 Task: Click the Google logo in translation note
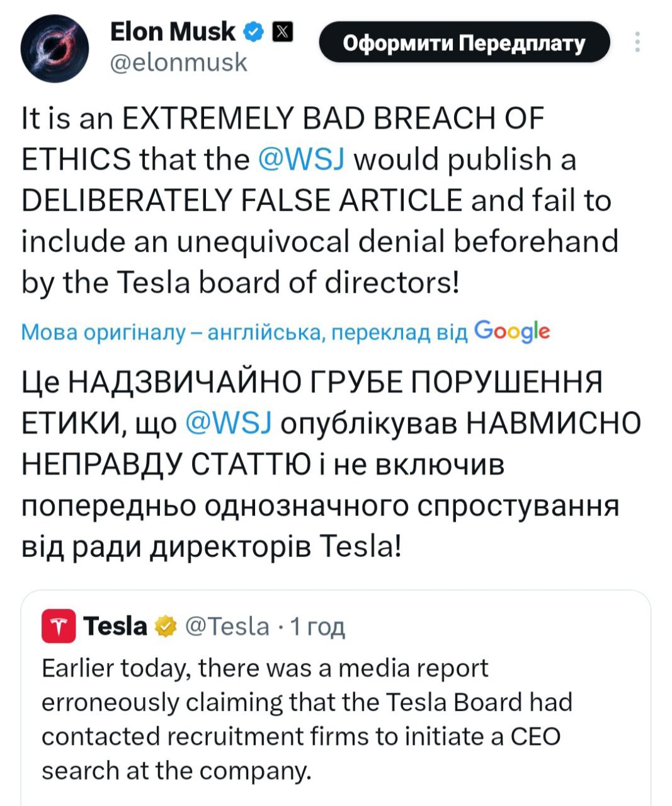tap(511, 331)
